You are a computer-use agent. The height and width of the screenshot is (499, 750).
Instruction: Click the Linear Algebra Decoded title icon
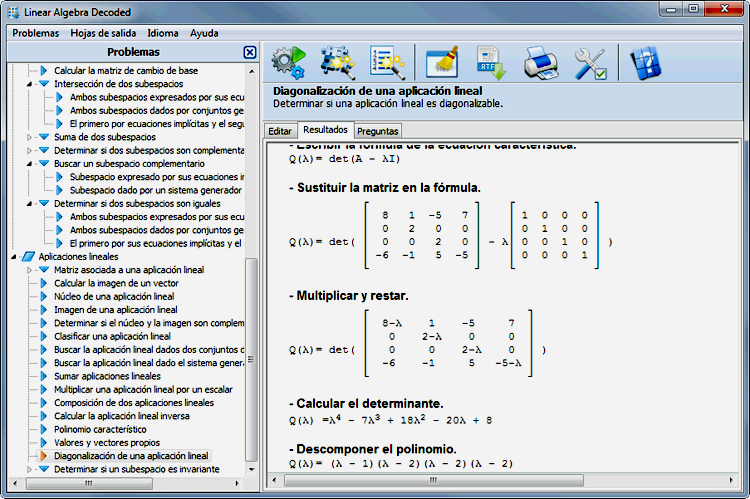[x=14, y=12]
